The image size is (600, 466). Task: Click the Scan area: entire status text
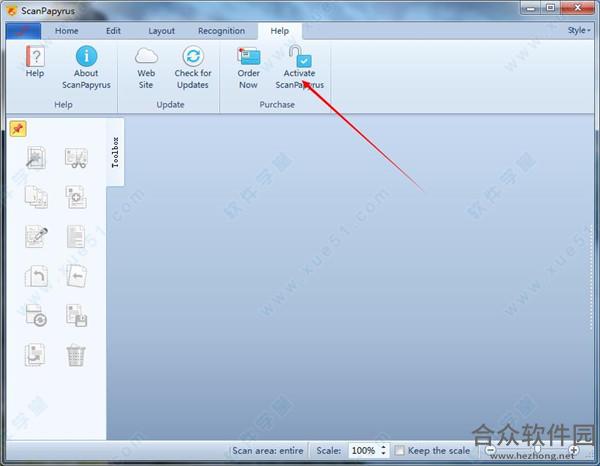click(x=268, y=451)
